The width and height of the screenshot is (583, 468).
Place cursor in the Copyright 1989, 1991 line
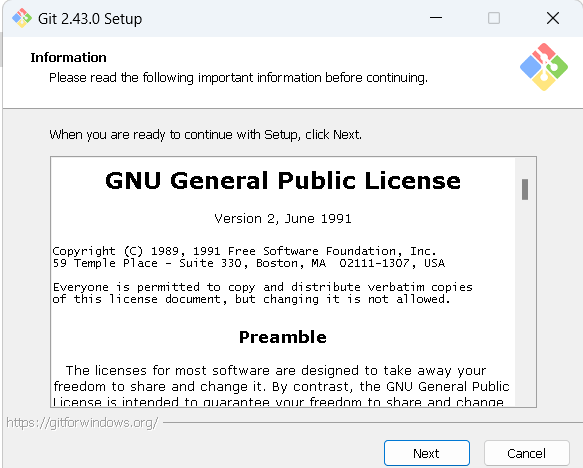tap(244, 251)
